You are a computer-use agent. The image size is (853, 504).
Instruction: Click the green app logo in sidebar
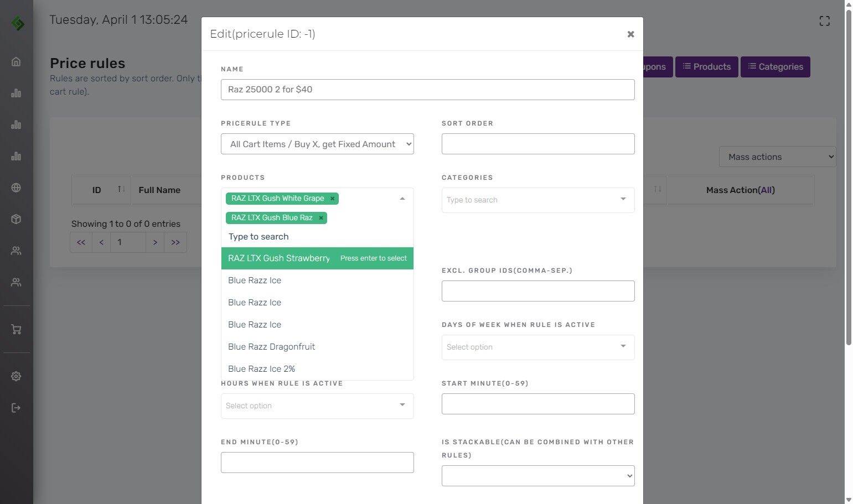[x=18, y=23]
